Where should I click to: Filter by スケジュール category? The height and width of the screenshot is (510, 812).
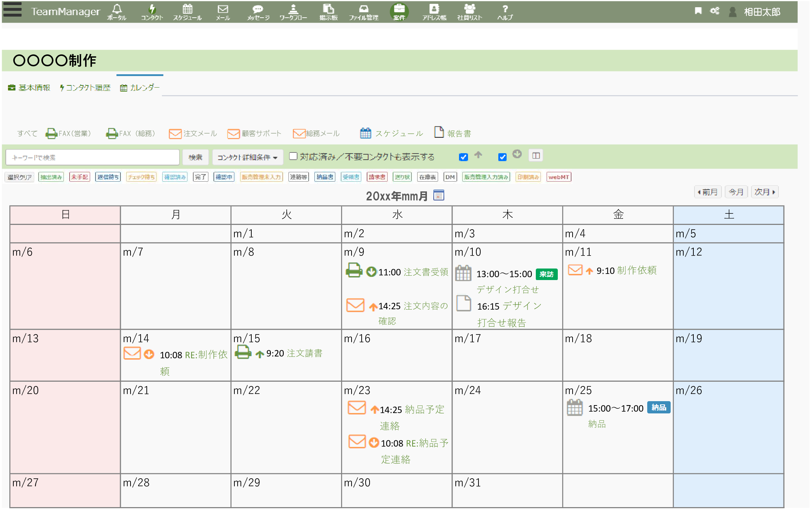(x=391, y=133)
